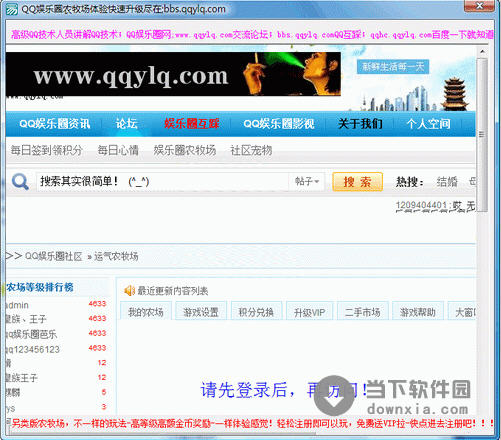Click the scrollbar up arrow
This screenshot has height=440, width=501.
point(482,52)
